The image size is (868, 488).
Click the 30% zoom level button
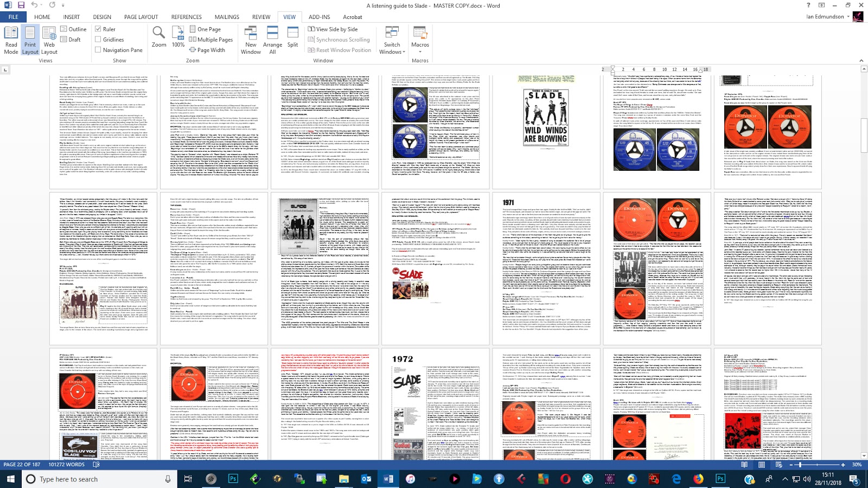[857, 465]
